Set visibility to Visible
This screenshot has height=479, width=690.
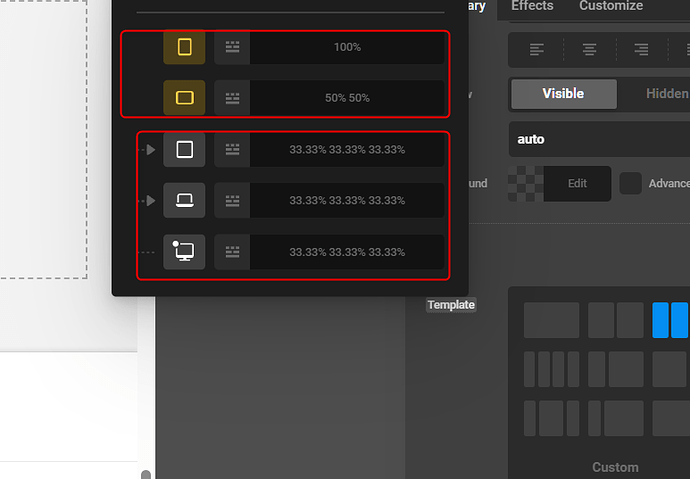[x=563, y=93]
